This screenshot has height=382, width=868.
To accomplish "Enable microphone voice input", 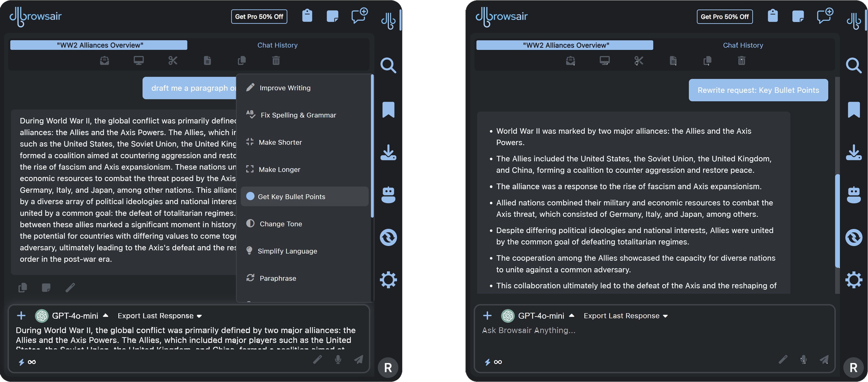I will tap(338, 360).
